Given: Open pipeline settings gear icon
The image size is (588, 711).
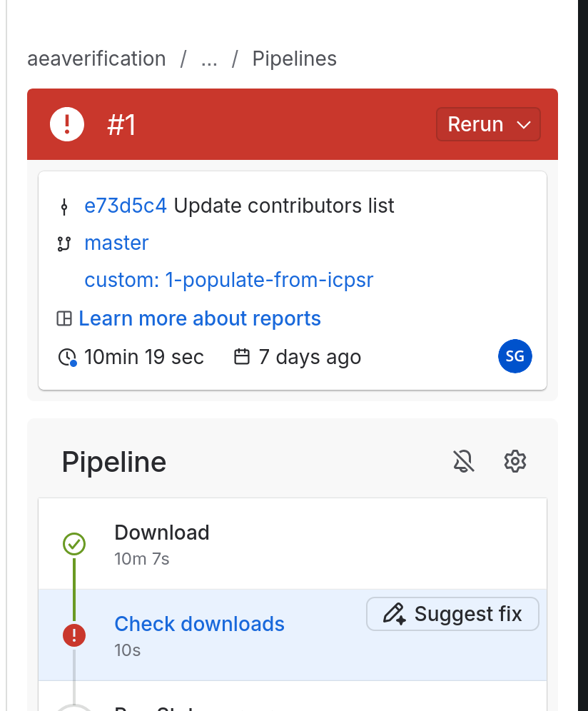Looking at the screenshot, I should [515, 462].
